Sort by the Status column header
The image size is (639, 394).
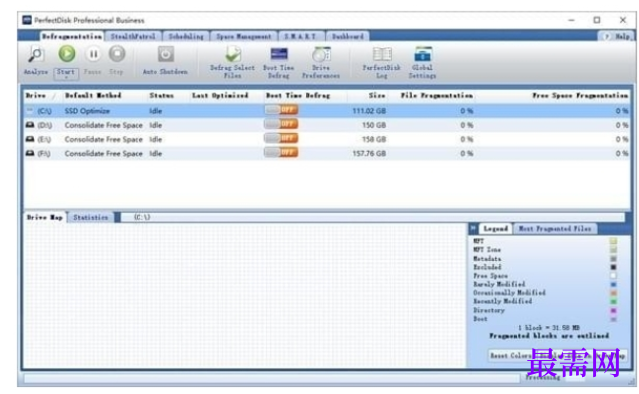(x=162, y=95)
